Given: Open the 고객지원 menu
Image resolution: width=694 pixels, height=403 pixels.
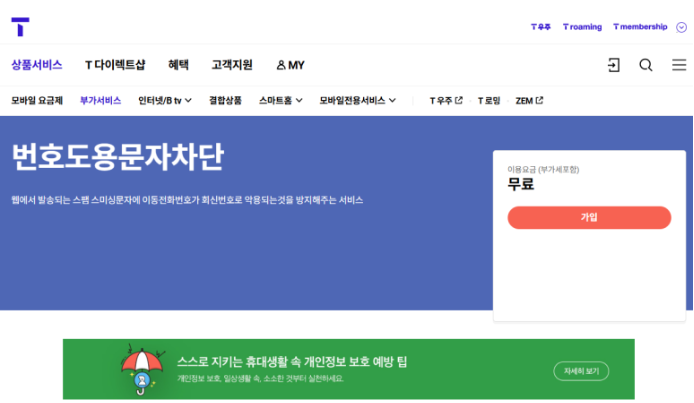Looking at the screenshot, I should pyautogui.click(x=232, y=65).
